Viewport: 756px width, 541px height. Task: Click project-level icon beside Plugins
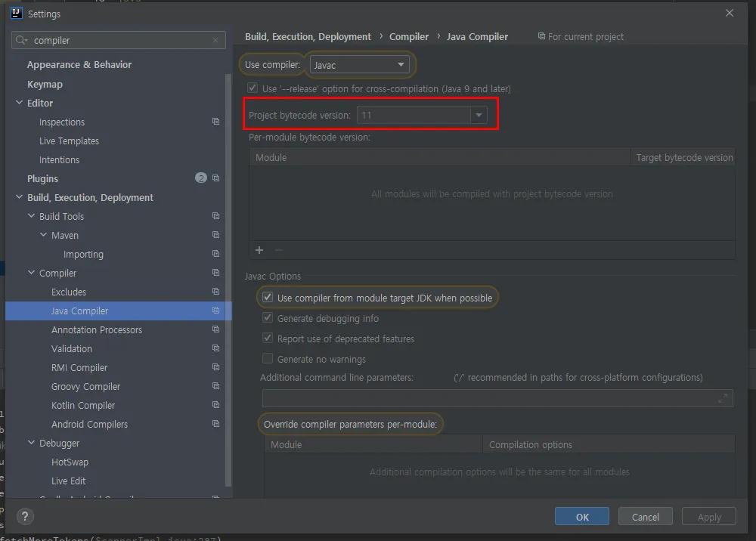point(216,178)
